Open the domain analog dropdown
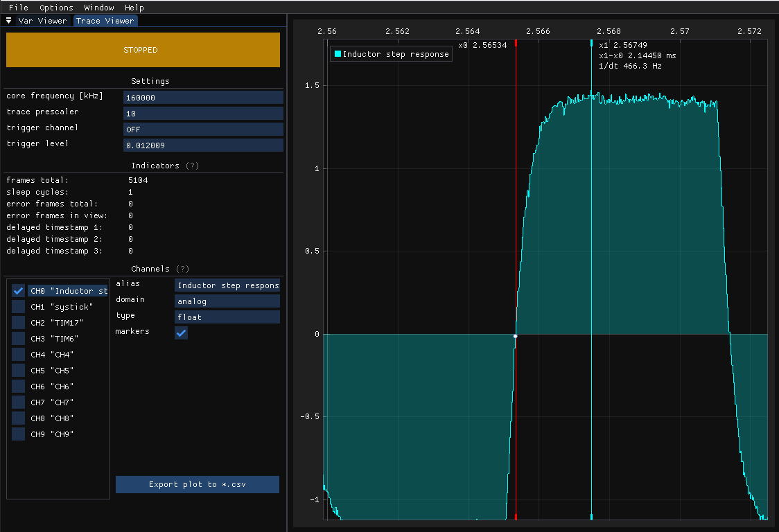Screen dimensions: 779x532 pos(227,301)
